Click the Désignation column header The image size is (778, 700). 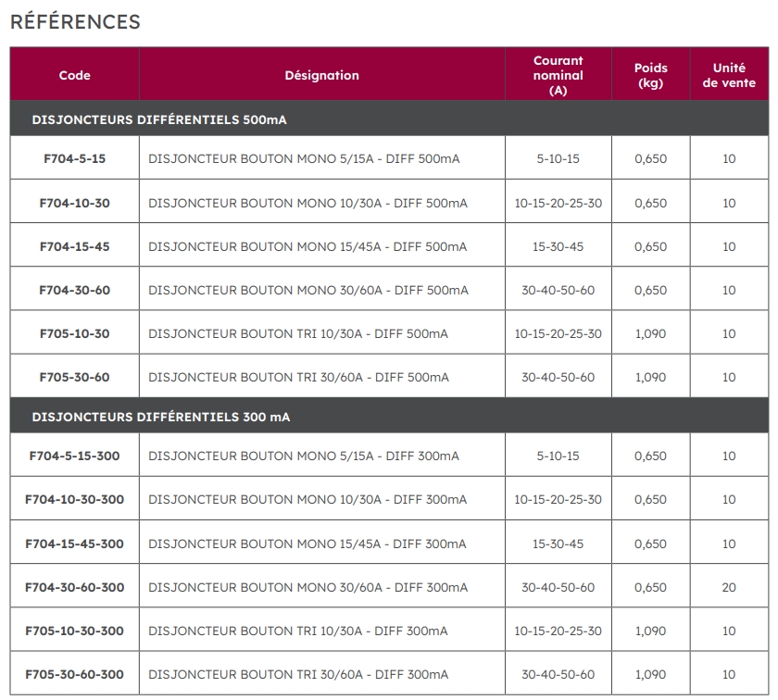(321, 75)
